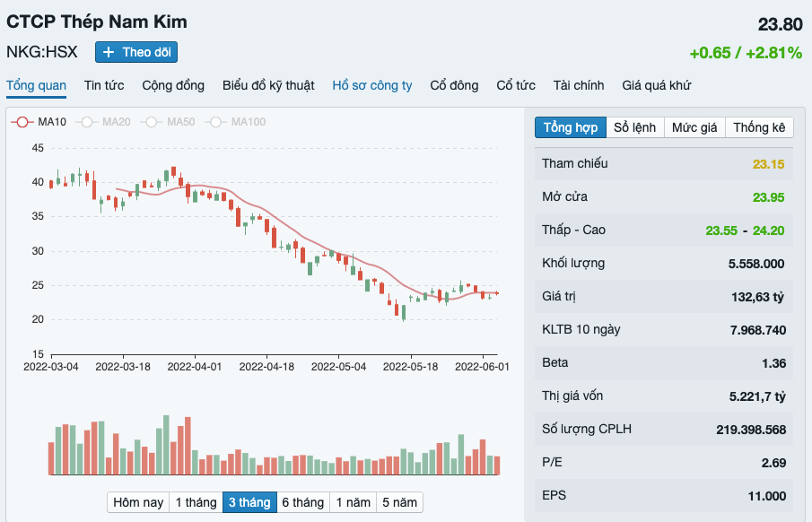The width and height of the screenshot is (812, 522).
Task: Set chart range to 1 năm
Action: point(353,502)
